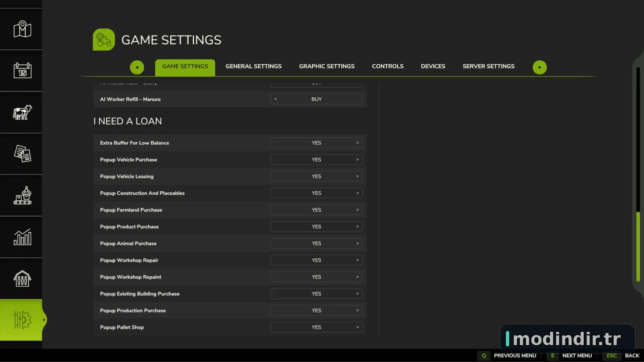Open the Graphic Settings tab
The width and height of the screenshot is (644, 362).
(x=327, y=66)
